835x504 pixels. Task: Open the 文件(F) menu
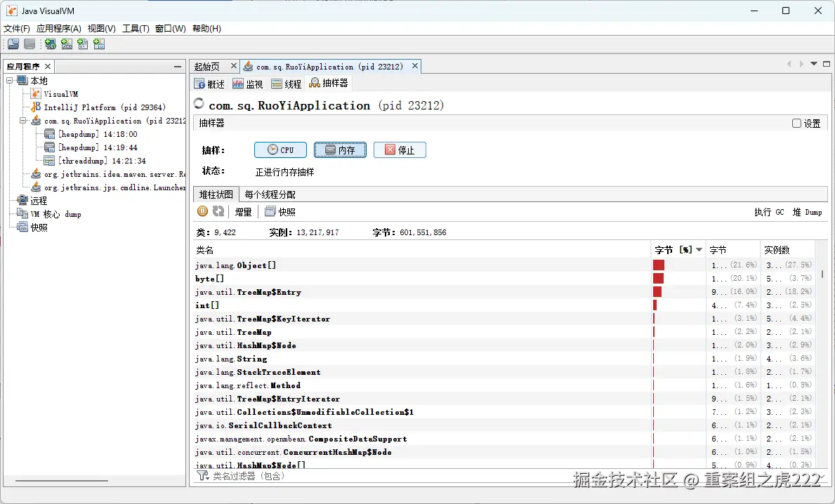[17, 28]
